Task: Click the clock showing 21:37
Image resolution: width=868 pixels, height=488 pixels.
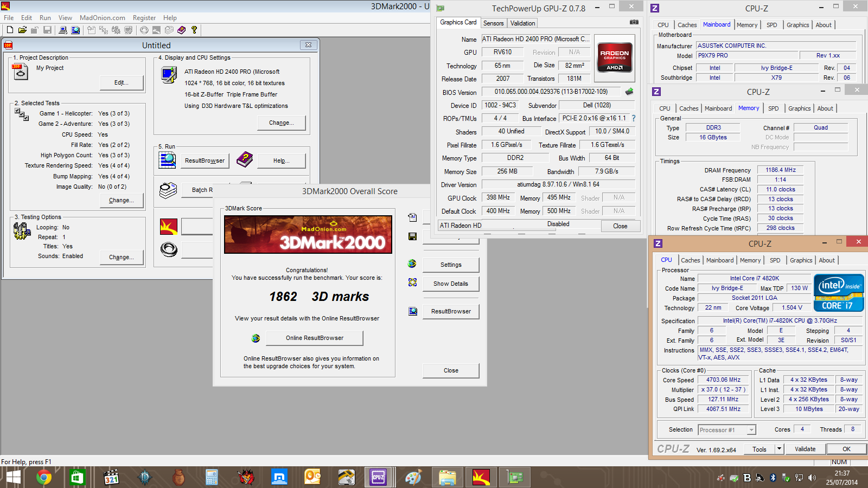Action: click(842, 473)
